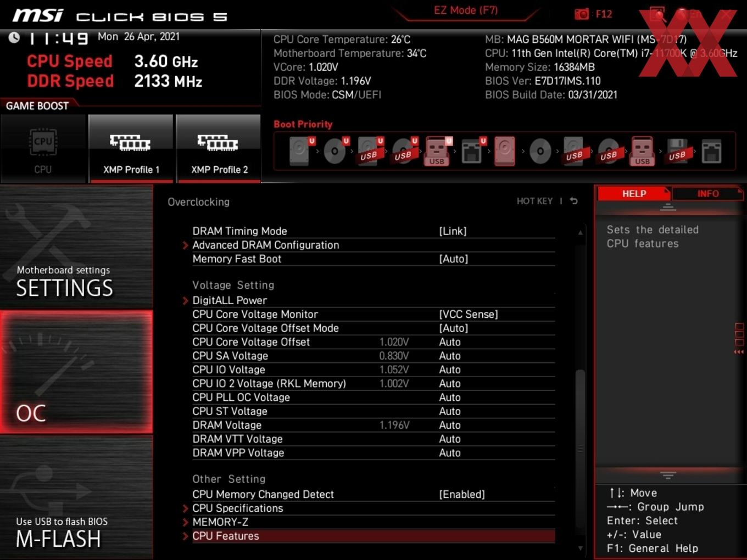Screen dimensions: 747x560
Task: Click the back arrow next to HOT KEY
Action: click(x=573, y=201)
